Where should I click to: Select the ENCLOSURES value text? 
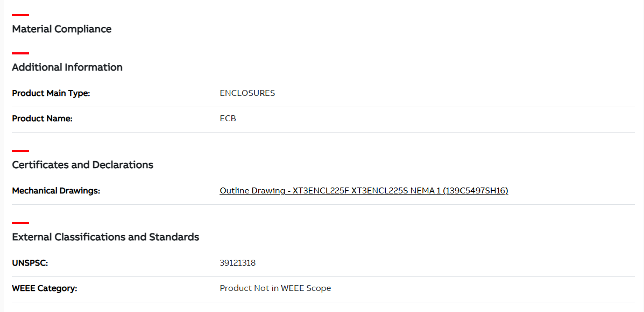point(247,93)
